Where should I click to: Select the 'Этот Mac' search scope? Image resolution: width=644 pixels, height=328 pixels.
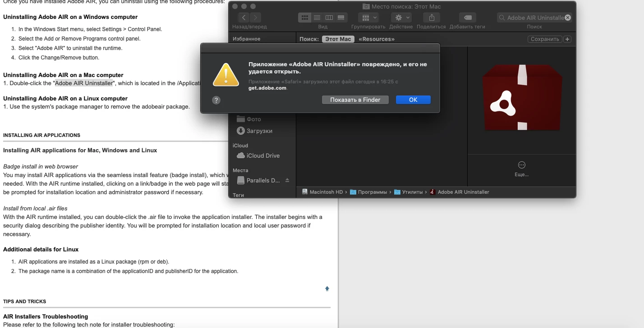[x=338, y=39]
